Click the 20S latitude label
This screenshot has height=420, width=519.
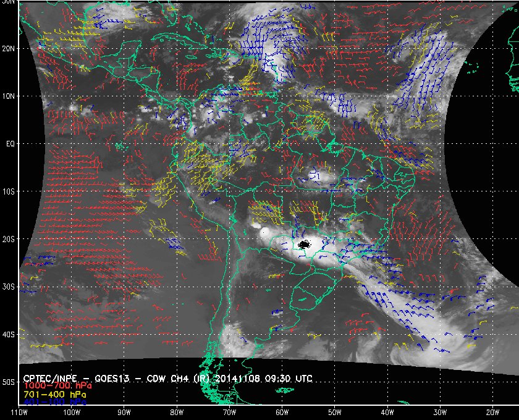[x=9, y=239]
